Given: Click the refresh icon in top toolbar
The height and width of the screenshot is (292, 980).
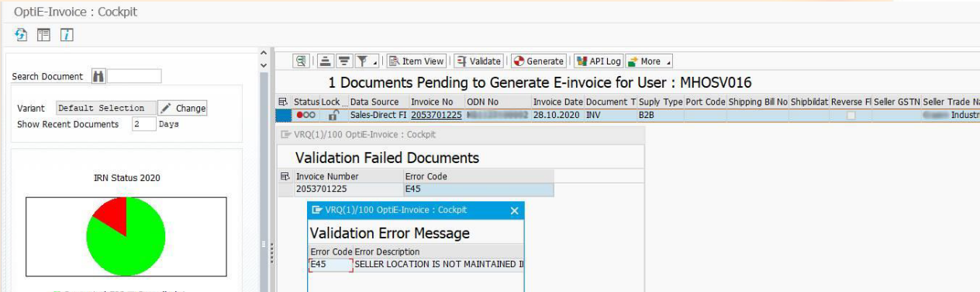Looking at the screenshot, I should click(21, 35).
